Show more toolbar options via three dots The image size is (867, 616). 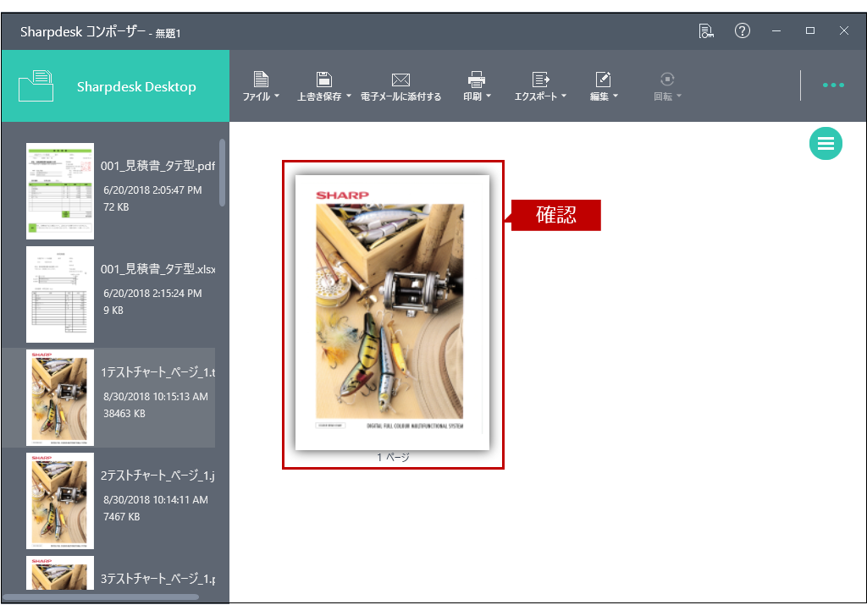[833, 85]
